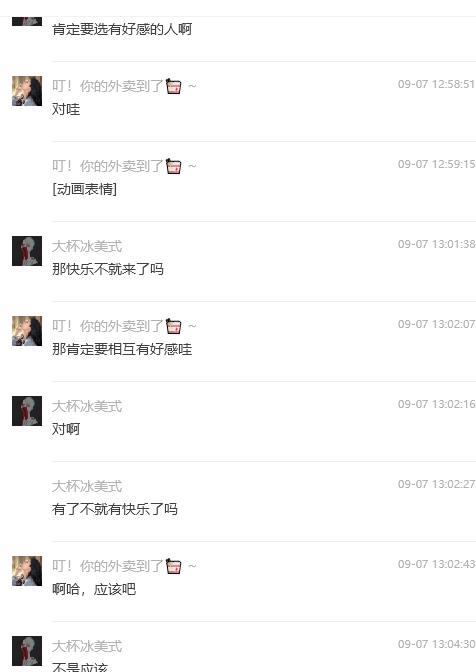Click takeout box emoji in 13:02:07 sender name
Viewport: 476px width, 672px height.
174,326
